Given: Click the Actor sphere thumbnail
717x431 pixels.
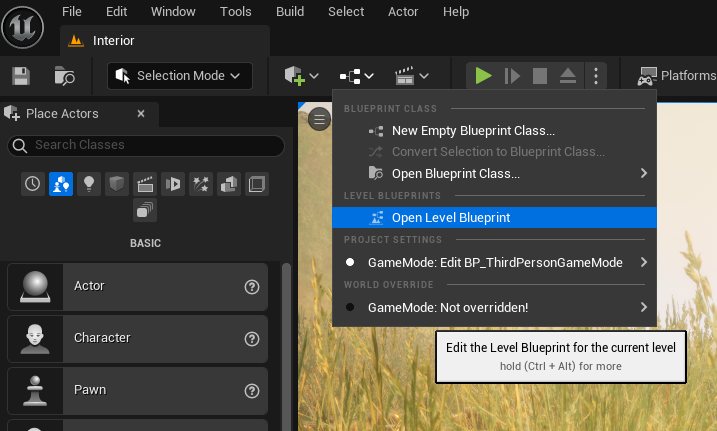Looking at the screenshot, I should tap(35, 287).
